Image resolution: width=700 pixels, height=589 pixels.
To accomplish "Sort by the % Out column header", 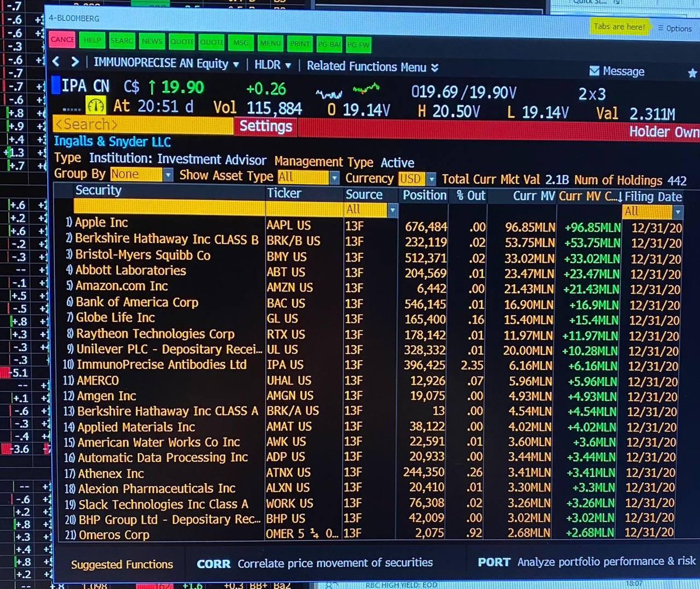I will (x=471, y=196).
